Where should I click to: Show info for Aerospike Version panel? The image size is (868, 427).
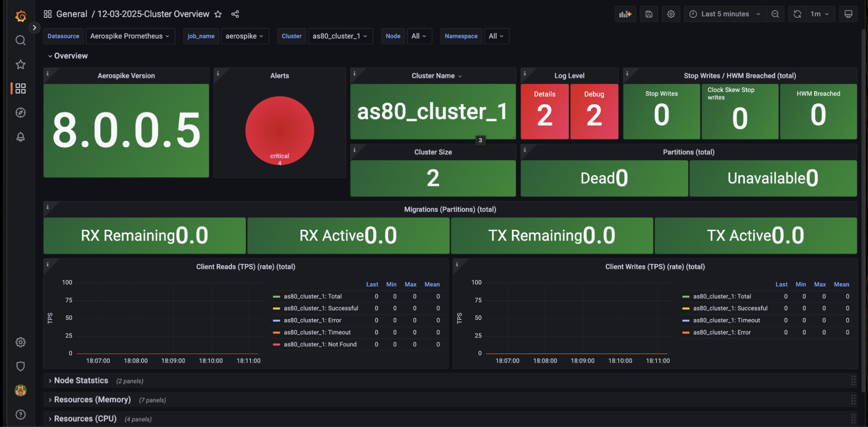(48, 73)
